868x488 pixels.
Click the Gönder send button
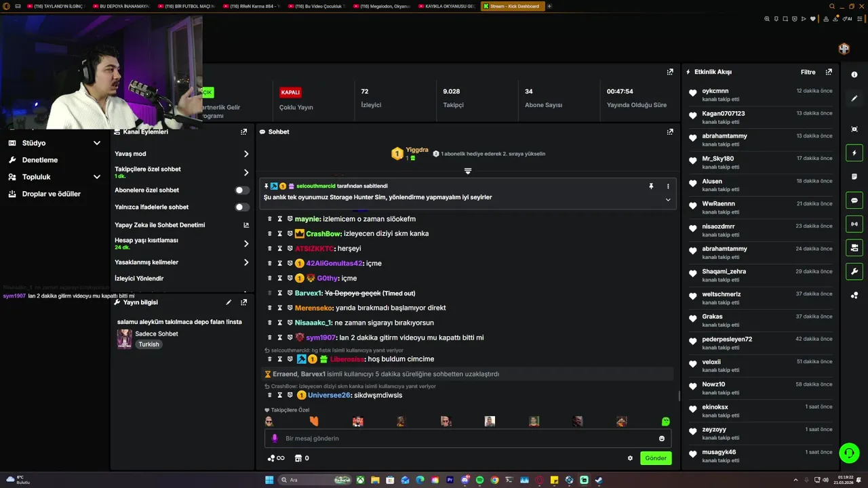(656, 458)
